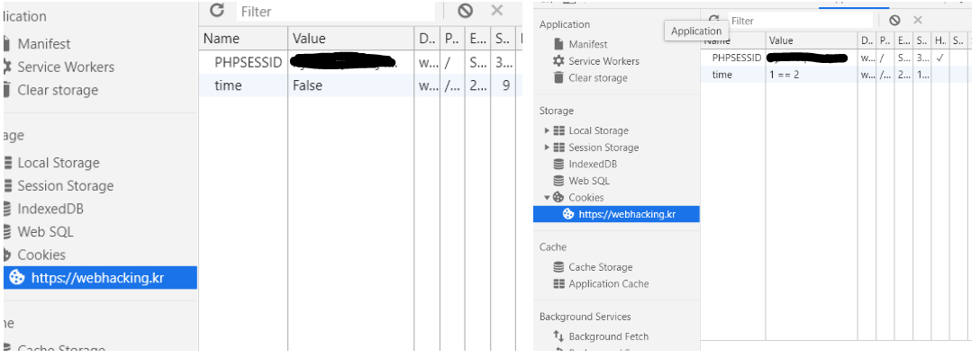The image size is (980, 358).
Task: Click the Application Cache grid icon
Action: 558,283
